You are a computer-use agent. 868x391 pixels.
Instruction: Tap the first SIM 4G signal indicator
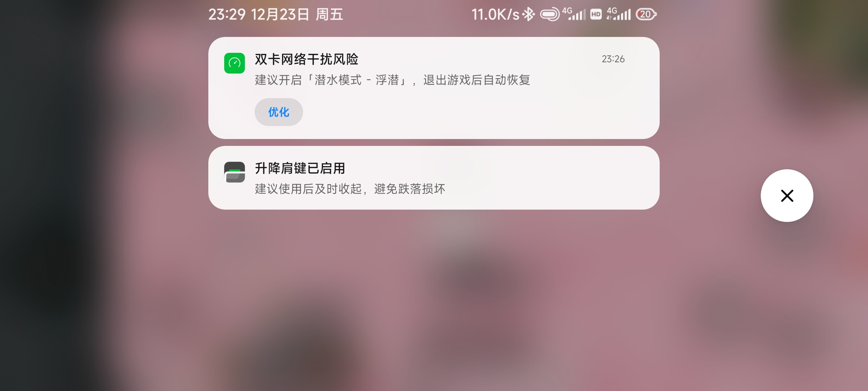(x=574, y=14)
